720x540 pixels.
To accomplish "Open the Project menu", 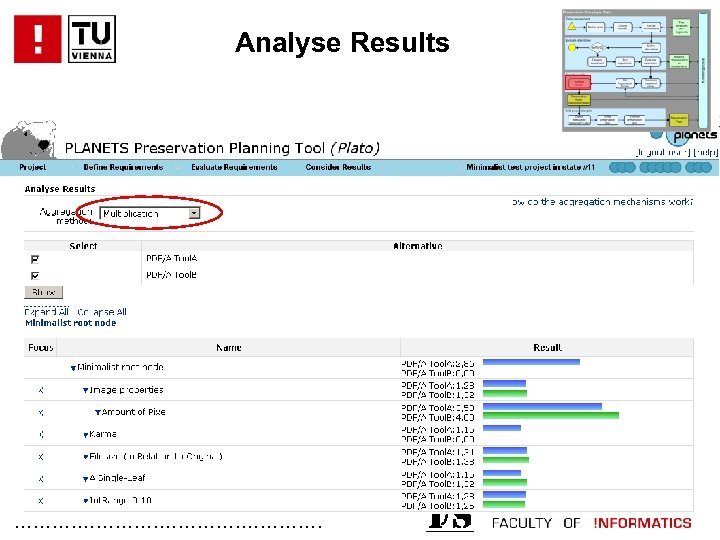I will 33,167.
